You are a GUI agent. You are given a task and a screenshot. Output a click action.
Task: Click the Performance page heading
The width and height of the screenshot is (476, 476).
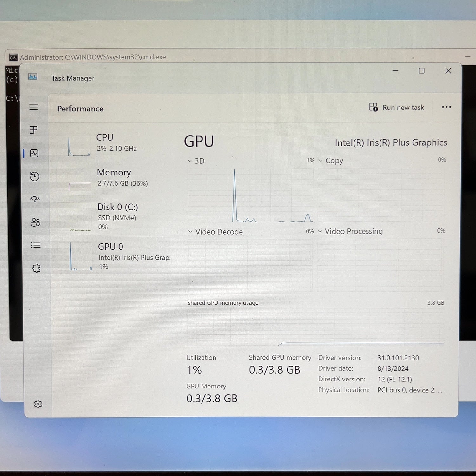(80, 109)
